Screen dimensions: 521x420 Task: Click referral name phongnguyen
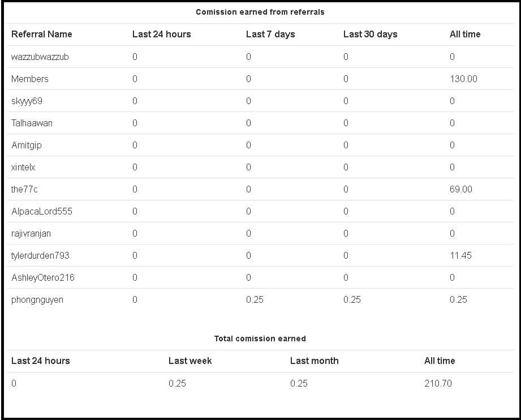point(37,299)
